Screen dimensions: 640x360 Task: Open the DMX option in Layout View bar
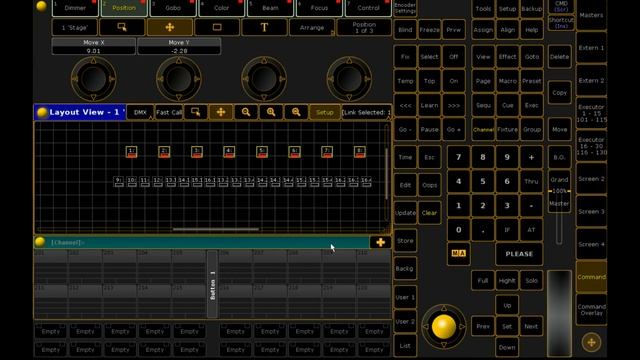click(140, 112)
